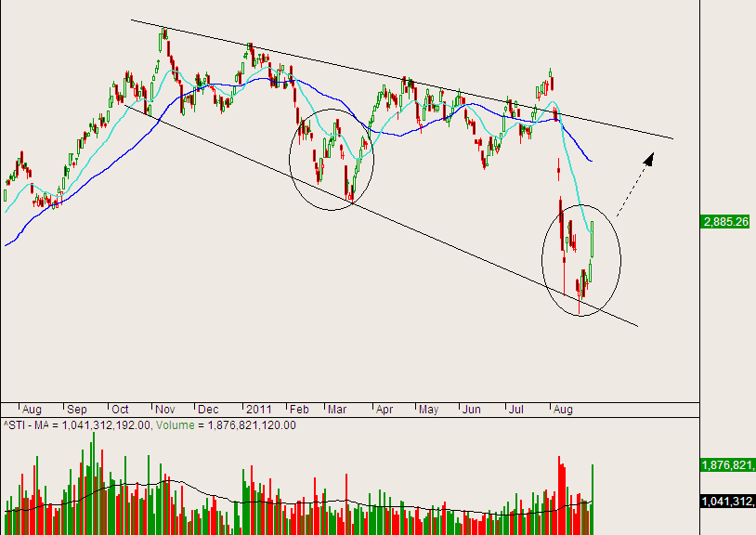Select the blue moving average line's right tip
Image resolution: width=756 pixels, height=535 pixels.
click(592, 162)
